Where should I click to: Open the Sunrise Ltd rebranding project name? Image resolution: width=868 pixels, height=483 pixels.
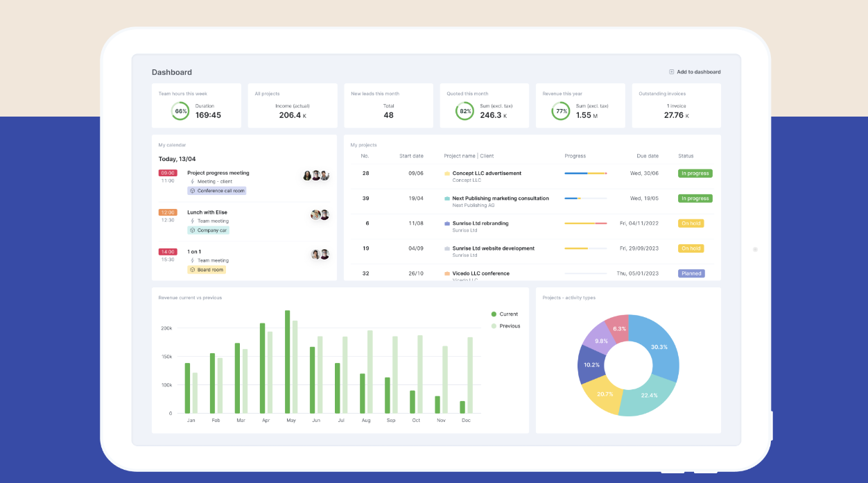tap(480, 223)
